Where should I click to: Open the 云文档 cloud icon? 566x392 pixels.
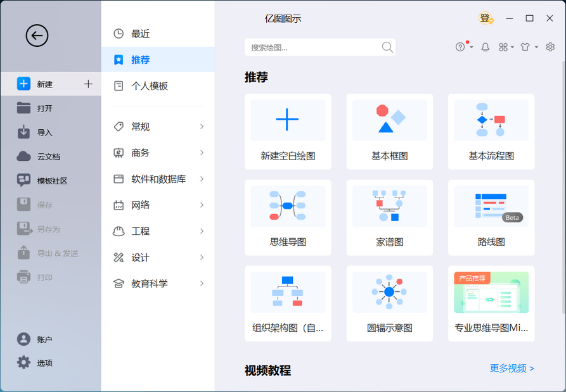(23, 156)
